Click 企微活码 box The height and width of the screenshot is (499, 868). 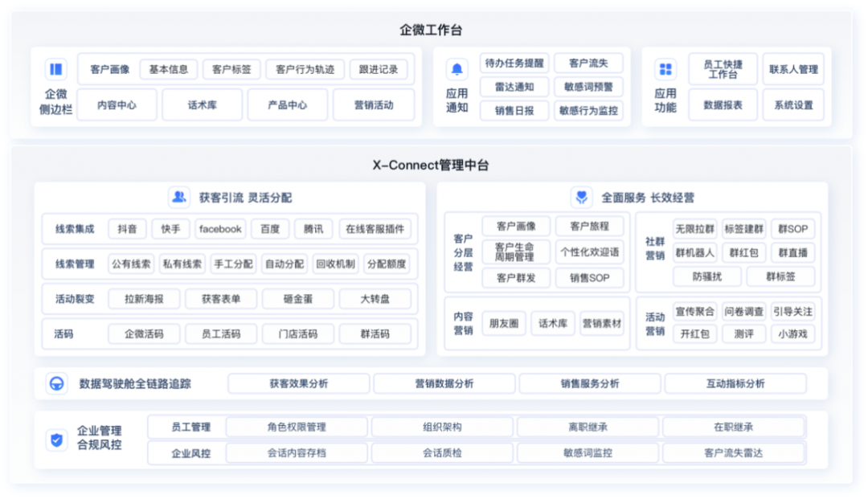tap(144, 333)
